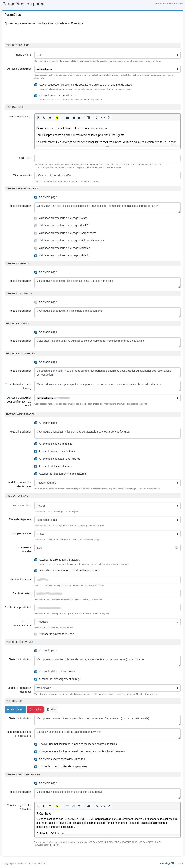Go to Accueil in the breadcrumb
185x868 pixels.
pos(160,4)
